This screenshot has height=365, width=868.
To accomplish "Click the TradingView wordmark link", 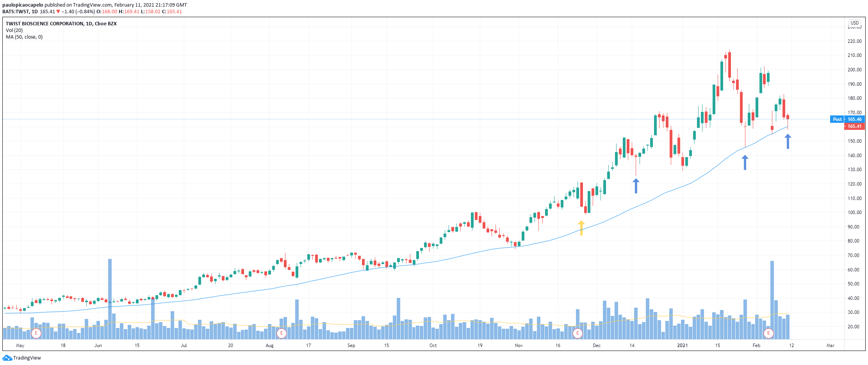I will (x=27, y=358).
